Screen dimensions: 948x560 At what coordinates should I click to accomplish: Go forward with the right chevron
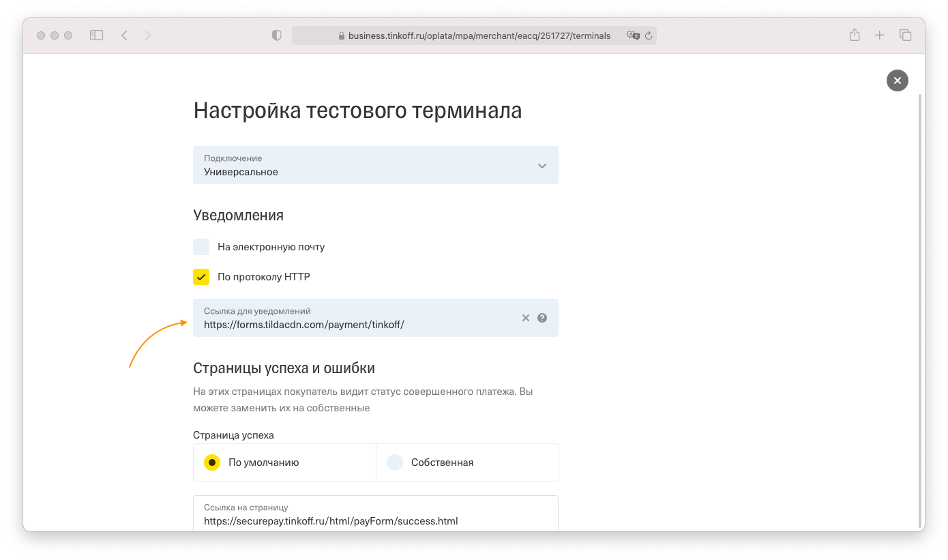pyautogui.click(x=148, y=35)
